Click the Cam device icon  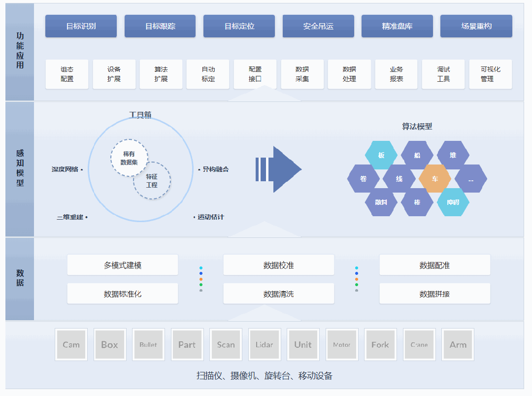coord(71,345)
